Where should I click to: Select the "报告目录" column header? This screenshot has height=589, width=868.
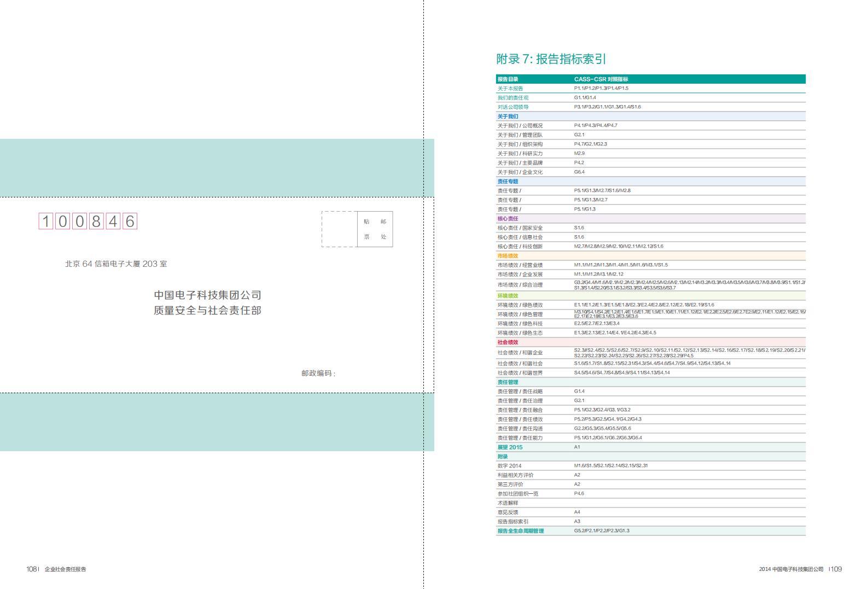508,79
